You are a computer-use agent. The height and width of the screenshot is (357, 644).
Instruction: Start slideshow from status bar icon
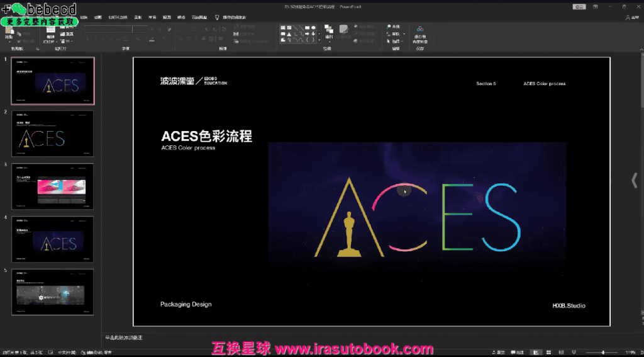[x=574, y=353]
